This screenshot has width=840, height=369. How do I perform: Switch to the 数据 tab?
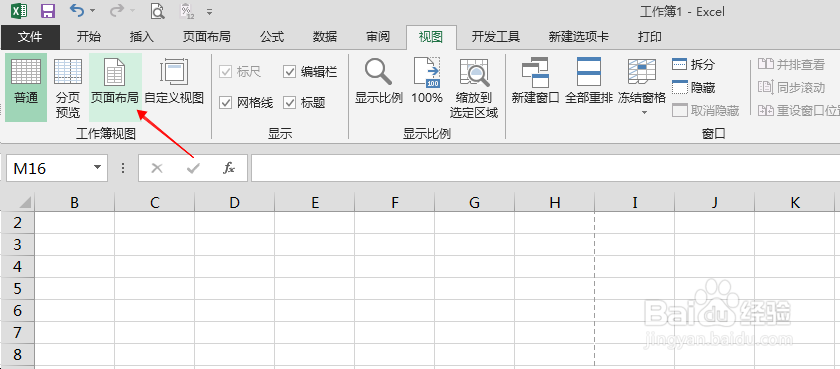[x=325, y=37]
